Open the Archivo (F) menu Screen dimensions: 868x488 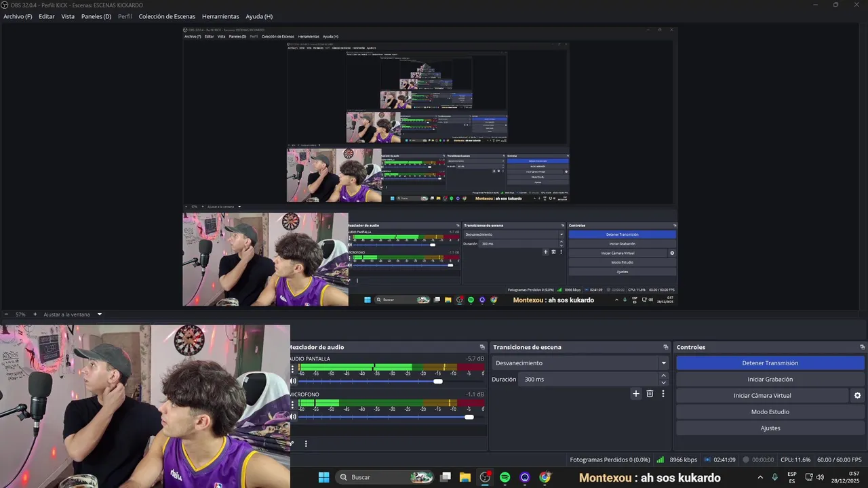click(x=18, y=16)
